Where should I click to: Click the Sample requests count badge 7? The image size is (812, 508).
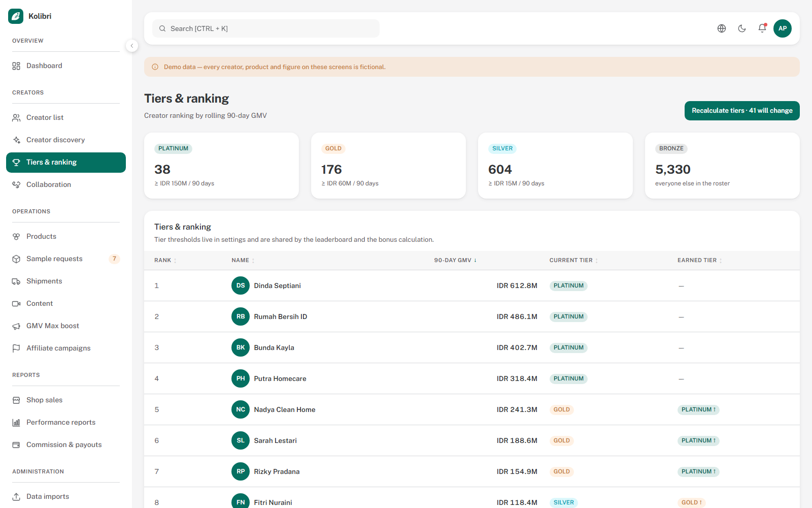(114, 259)
